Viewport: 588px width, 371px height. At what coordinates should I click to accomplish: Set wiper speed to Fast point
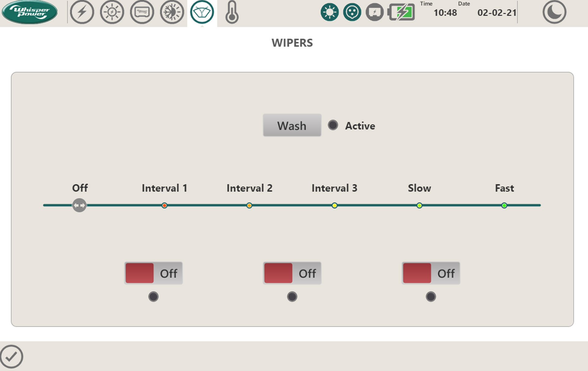click(504, 205)
